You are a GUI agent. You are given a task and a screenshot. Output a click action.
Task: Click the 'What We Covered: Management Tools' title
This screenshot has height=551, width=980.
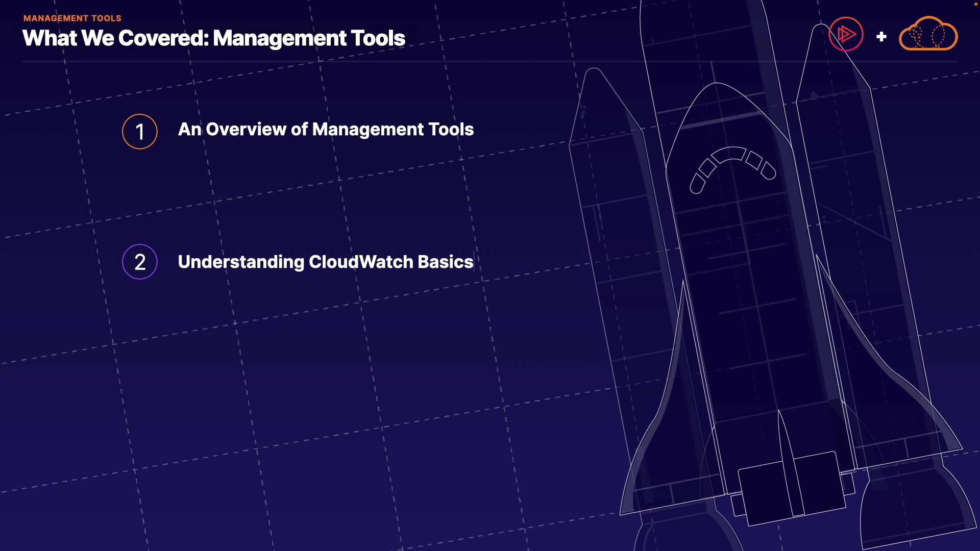click(x=214, y=38)
